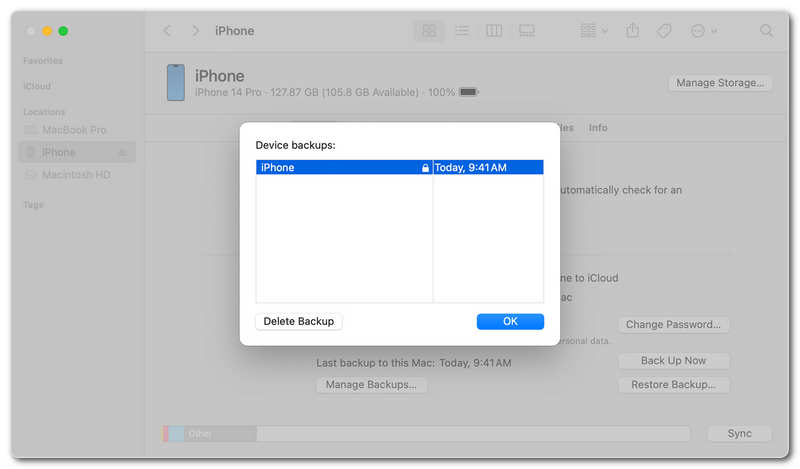Select Macintosh HD in sidebar

click(77, 175)
